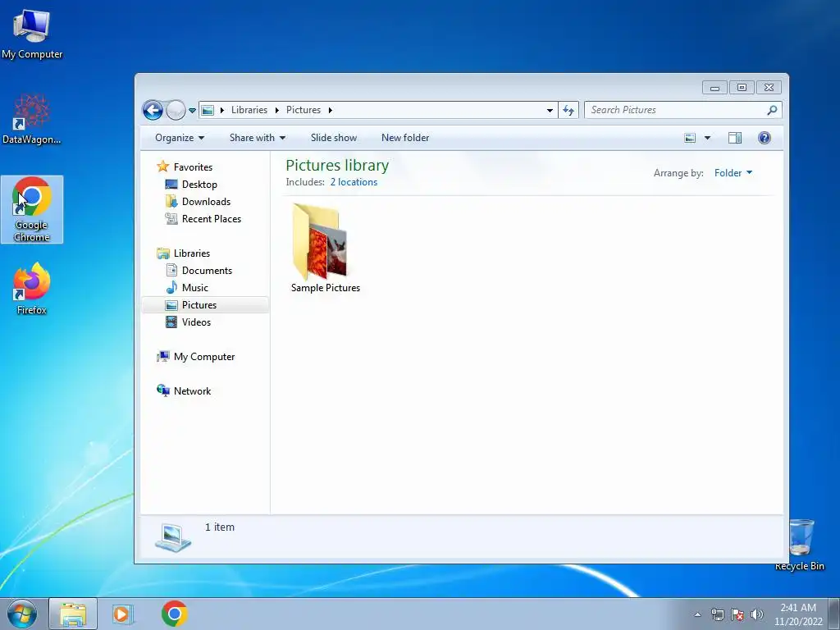840x630 pixels.
Task: Open the Share with menu
Action: (257, 138)
